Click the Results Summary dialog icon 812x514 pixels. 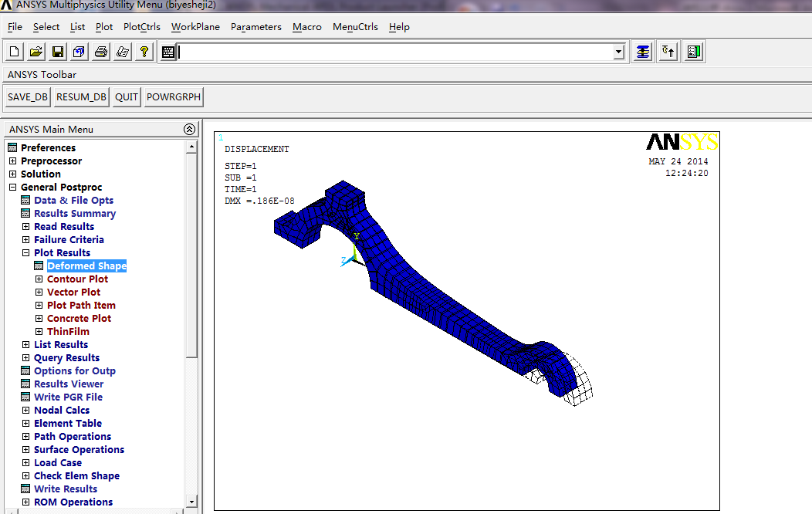click(x=25, y=213)
